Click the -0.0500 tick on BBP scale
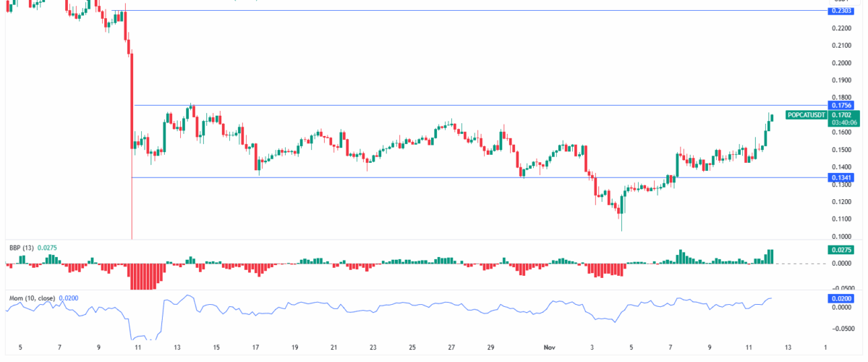Screen dimensions: 868x362 point(841,287)
